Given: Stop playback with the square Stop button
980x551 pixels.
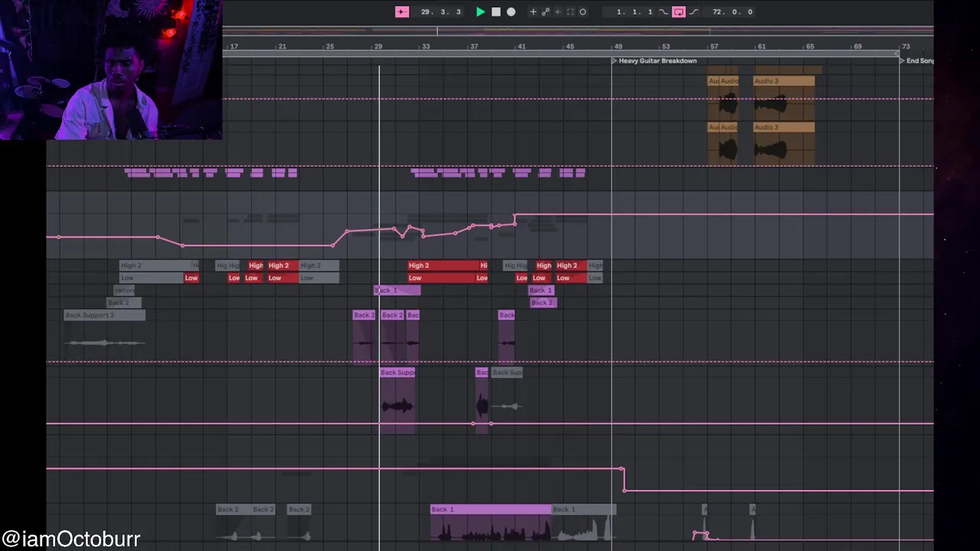Looking at the screenshot, I should point(496,11).
